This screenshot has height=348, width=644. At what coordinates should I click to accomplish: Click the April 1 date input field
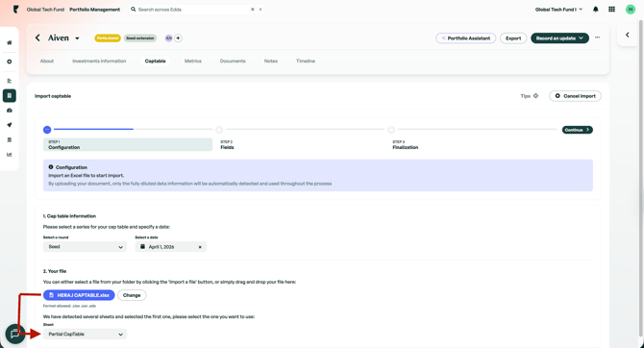coord(171,247)
